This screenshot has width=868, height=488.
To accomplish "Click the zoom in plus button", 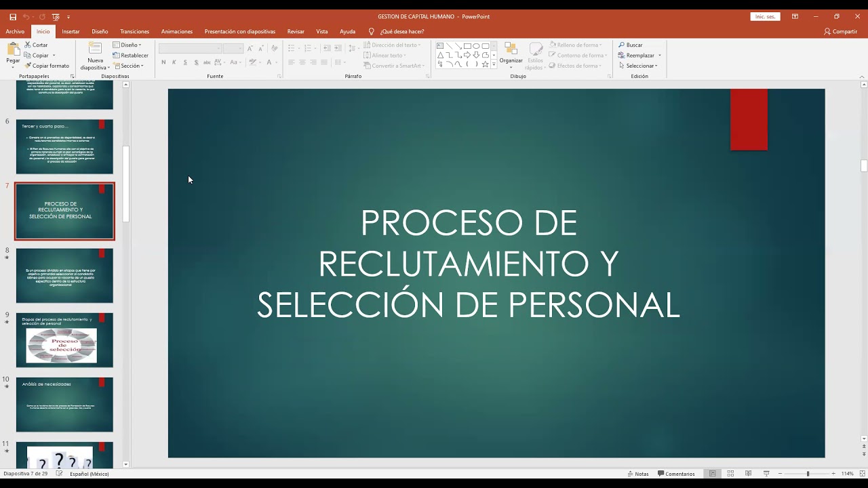I will tap(835, 474).
